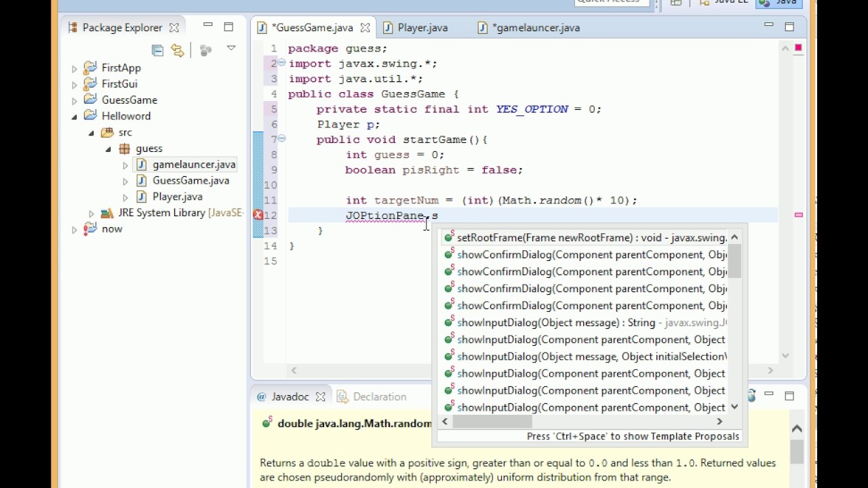Click proposal list right scroll arrow
This screenshot has height=488, width=868.
[719, 421]
